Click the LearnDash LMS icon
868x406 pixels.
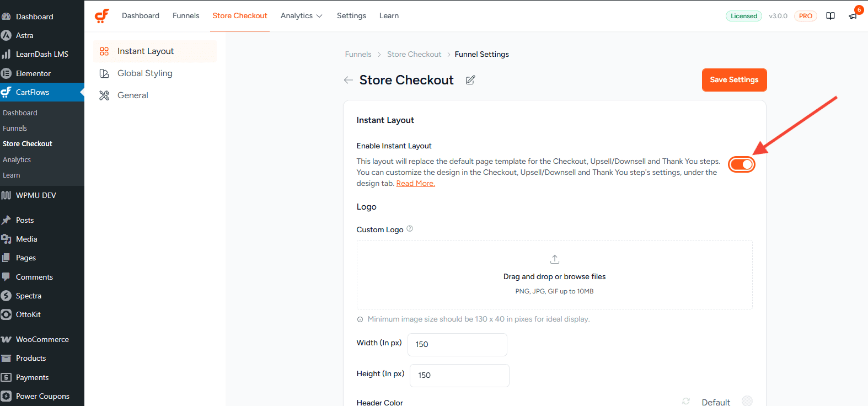6,54
